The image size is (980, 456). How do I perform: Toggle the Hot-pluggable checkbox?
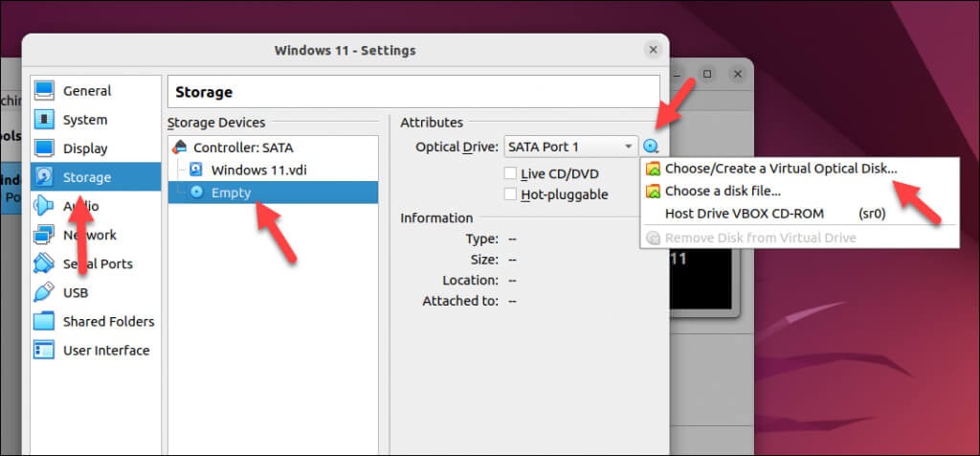click(511, 194)
